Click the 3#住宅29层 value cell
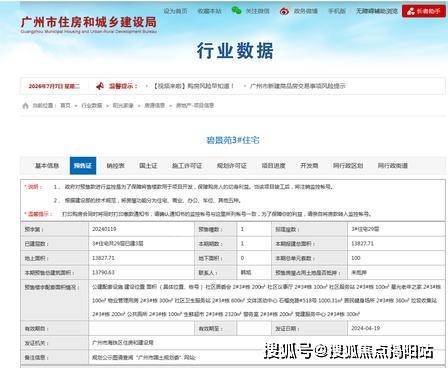This screenshot has width=448, height=368. pyautogui.click(x=396, y=229)
